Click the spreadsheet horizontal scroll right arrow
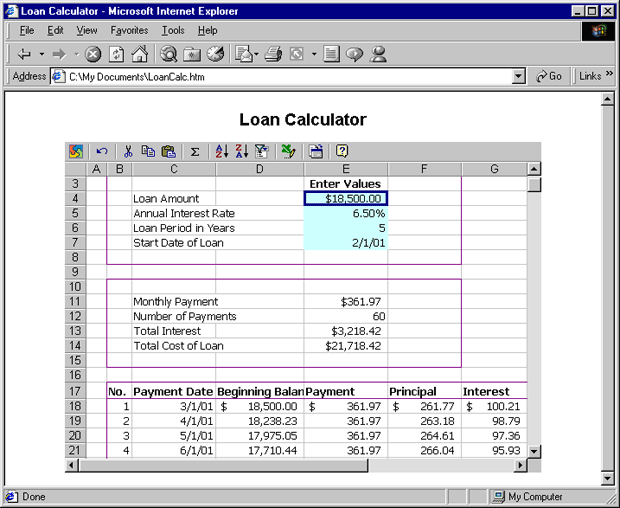 [521, 465]
